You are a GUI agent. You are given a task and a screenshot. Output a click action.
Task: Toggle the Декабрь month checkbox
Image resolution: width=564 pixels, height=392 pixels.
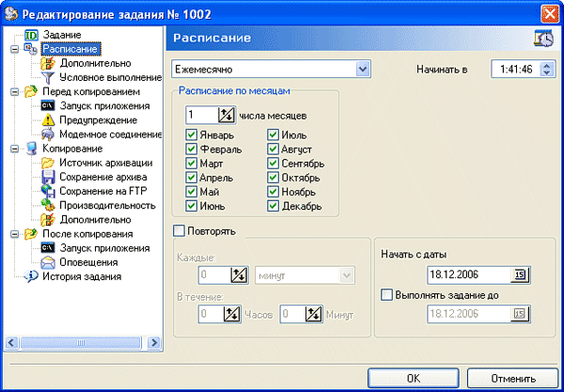click(273, 206)
